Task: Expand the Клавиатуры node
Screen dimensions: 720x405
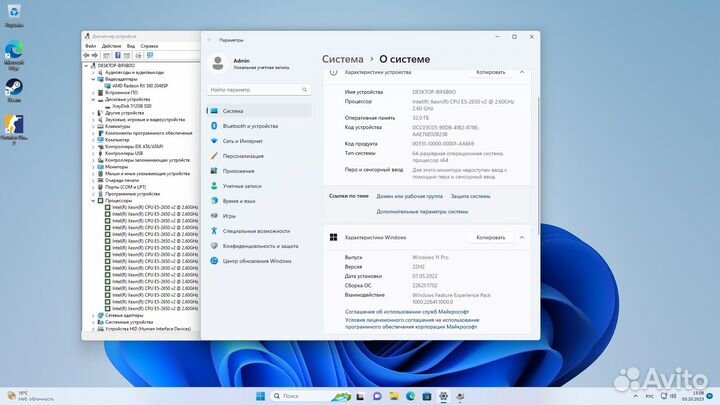Action: click(x=93, y=126)
